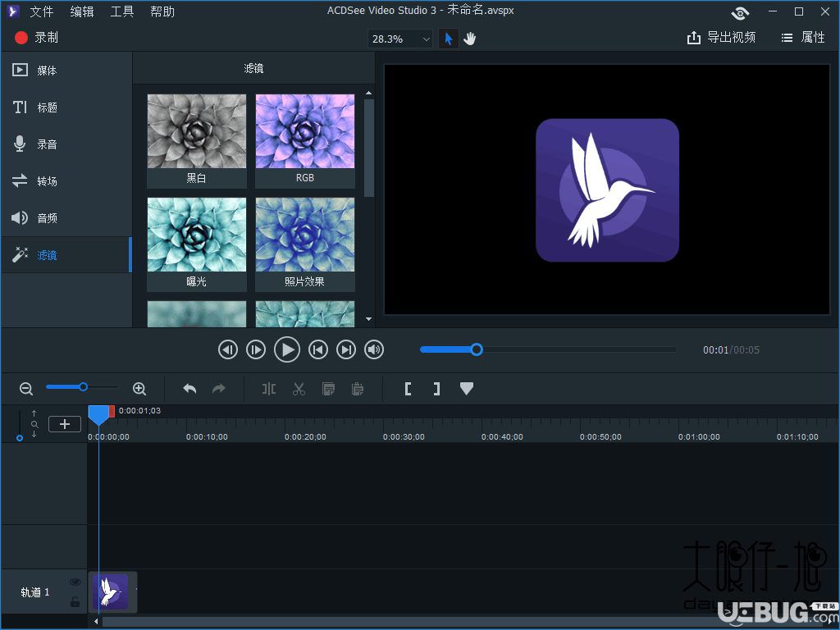Click the 0:00:30;00 ruler mark
840x630 pixels.
404,437
